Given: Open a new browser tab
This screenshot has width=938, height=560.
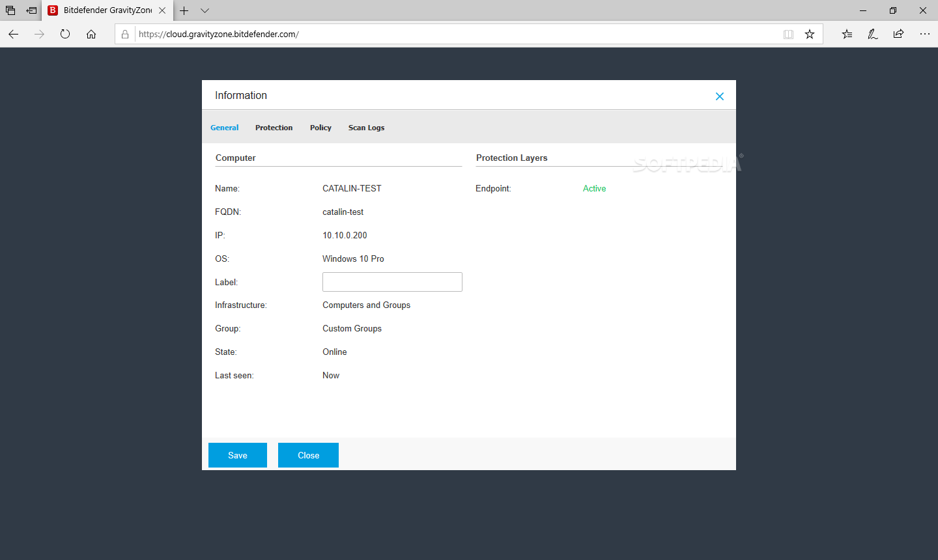Looking at the screenshot, I should [184, 10].
